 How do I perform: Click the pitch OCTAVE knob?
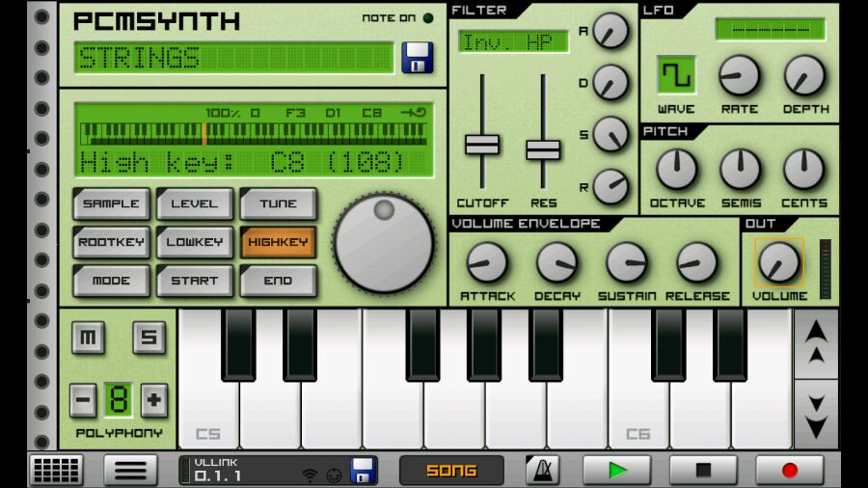(x=676, y=170)
